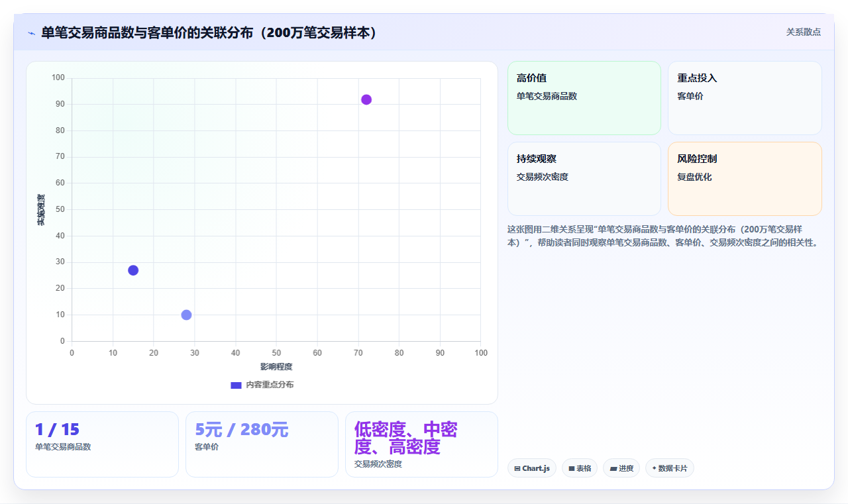Screen dimensions: 848x504
Task: Click the 单笔交易商品数 text in 高价值 card
Action: click(547, 96)
